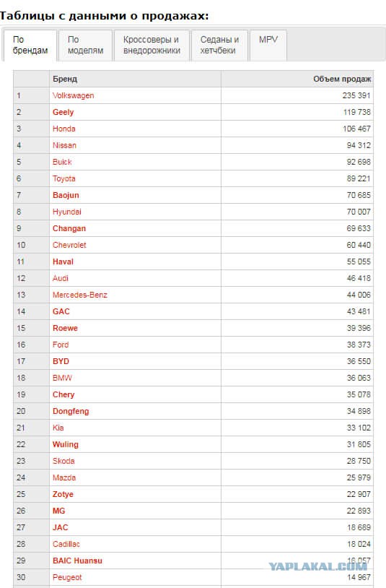Click the BAIC Huansu link
This screenshot has height=588, width=386.
(x=77, y=561)
